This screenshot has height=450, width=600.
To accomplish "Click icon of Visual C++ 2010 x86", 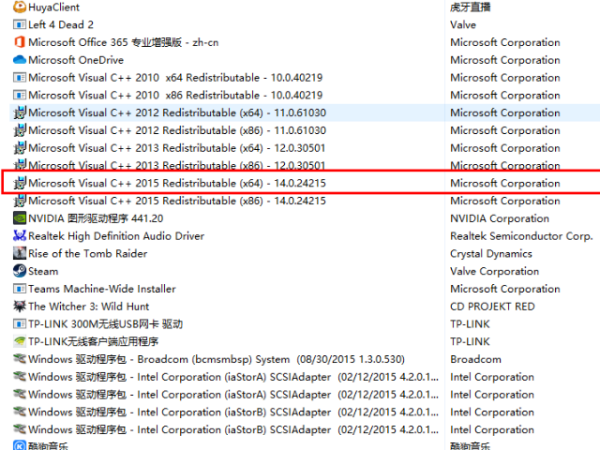I will click(20, 95).
